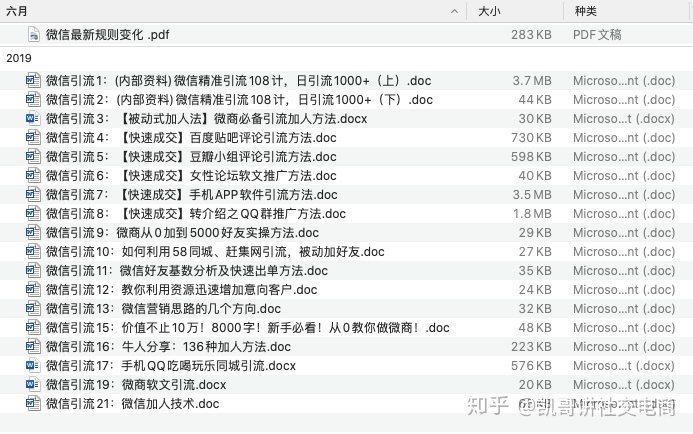Click the doc icon for 微信引流8
Screen dimensions: 693x434
(x=33, y=213)
